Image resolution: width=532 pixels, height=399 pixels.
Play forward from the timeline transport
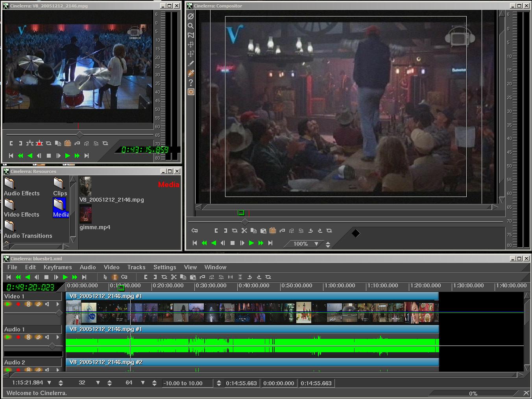point(65,277)
